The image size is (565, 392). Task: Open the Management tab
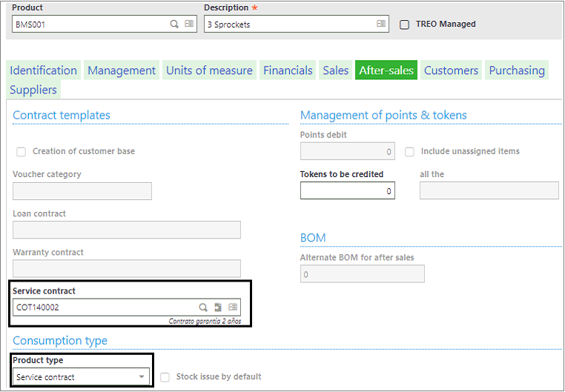point(122,70)
